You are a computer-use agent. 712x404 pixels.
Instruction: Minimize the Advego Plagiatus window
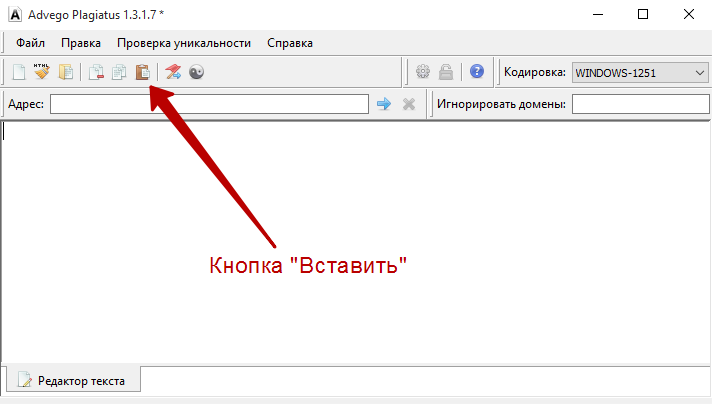(598, 15)
